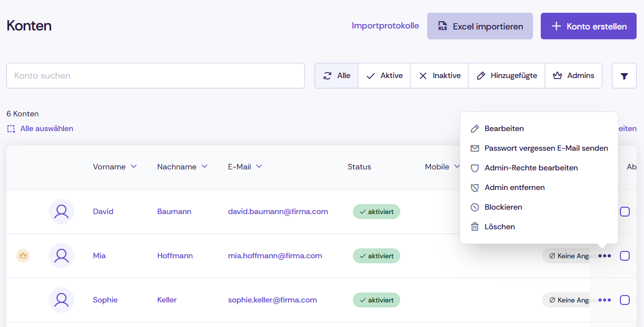Click sophie.keller@firma.com email
644x327 pixels.
coord(272,300)
